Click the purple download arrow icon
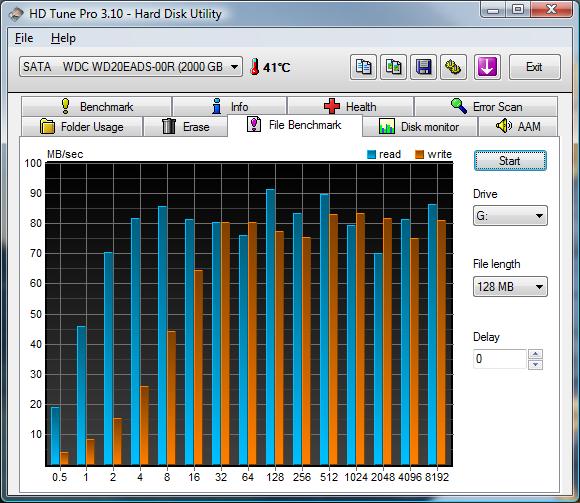The height and width of the screenshot is (503, 580). 487,67
